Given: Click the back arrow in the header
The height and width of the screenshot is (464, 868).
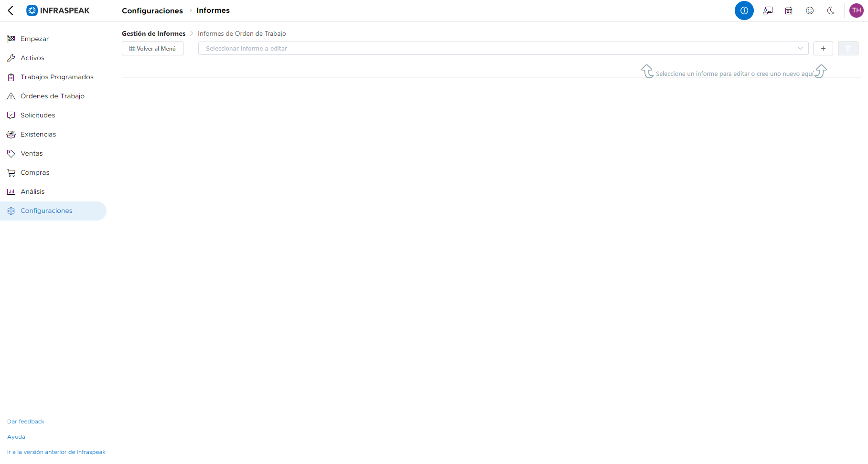Looking at the screenshot, I should point(11,11).
